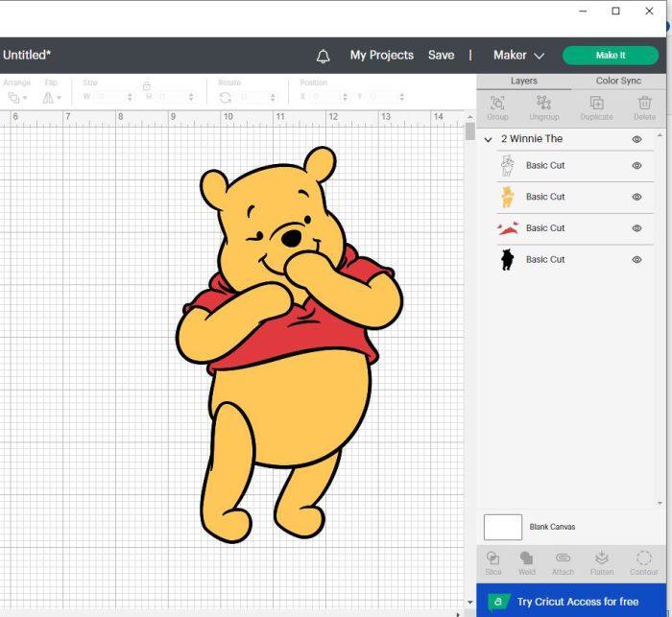Open the notifications bell
Viewport: 672px width, 617px height.
tap(323, 56)
